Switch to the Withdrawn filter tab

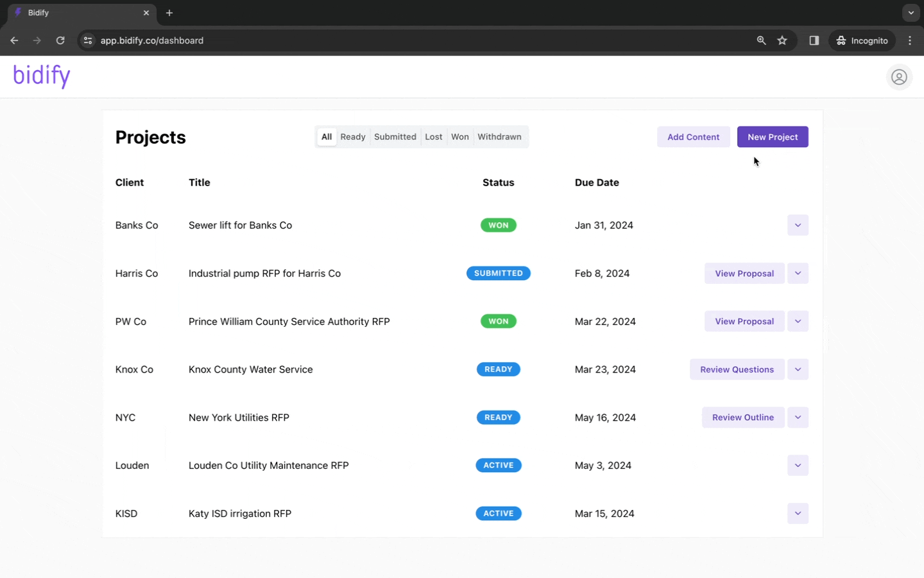[499, 137]
